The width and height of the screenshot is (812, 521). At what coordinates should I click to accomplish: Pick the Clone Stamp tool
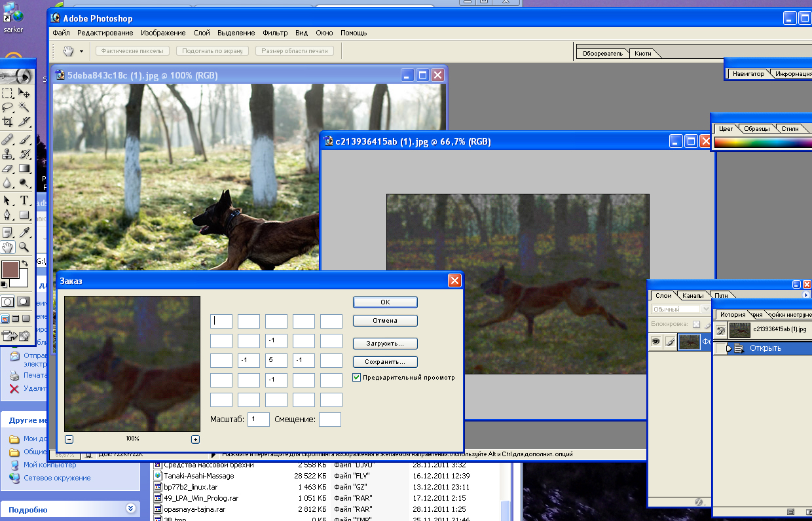[7, 154]
